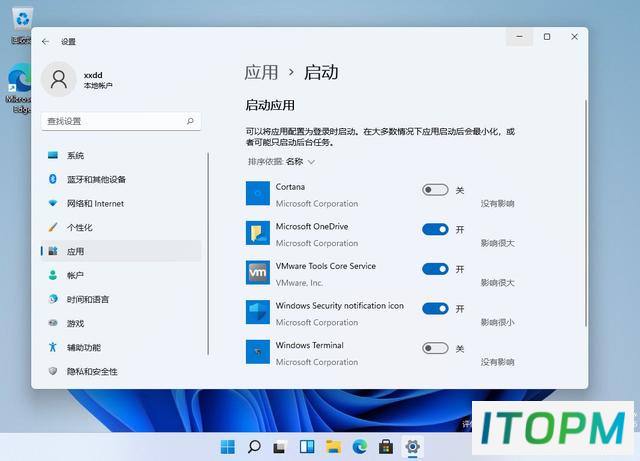Click the Settings gear on the taskbar
This screenshot has width=640, height=461.
coord(412,447)
